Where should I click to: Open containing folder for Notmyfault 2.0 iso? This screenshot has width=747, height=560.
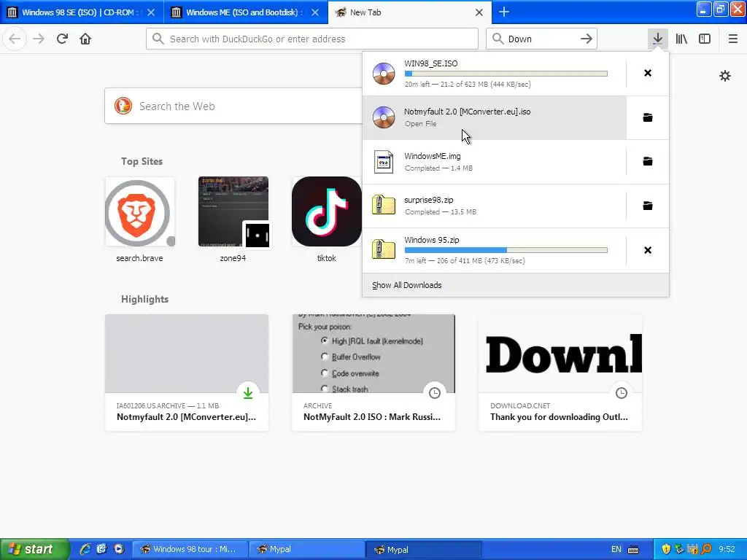648,117
